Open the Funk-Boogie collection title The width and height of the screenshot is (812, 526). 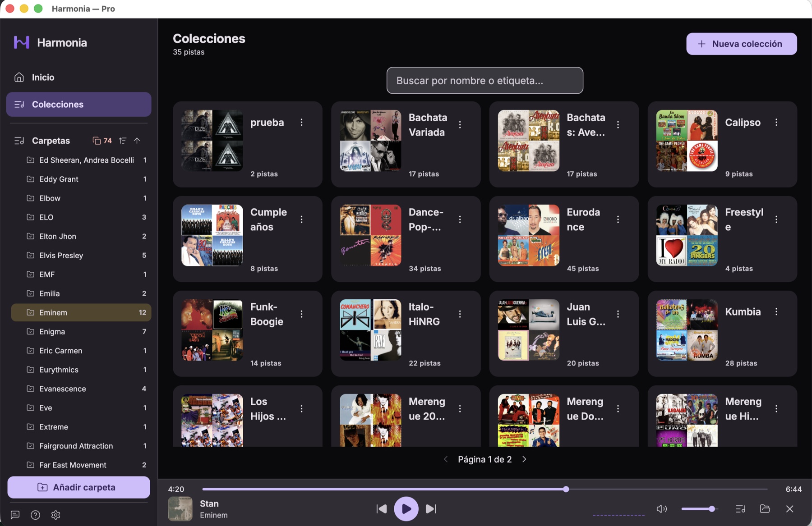coord(267,314)
